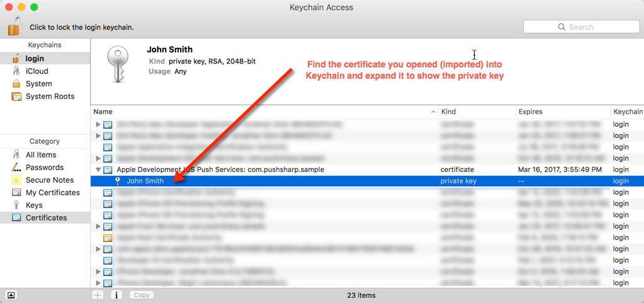Show the Passwords category
The height and width of the screenshot is (303, 644).
pyautogui.click(x=45, y=168)
